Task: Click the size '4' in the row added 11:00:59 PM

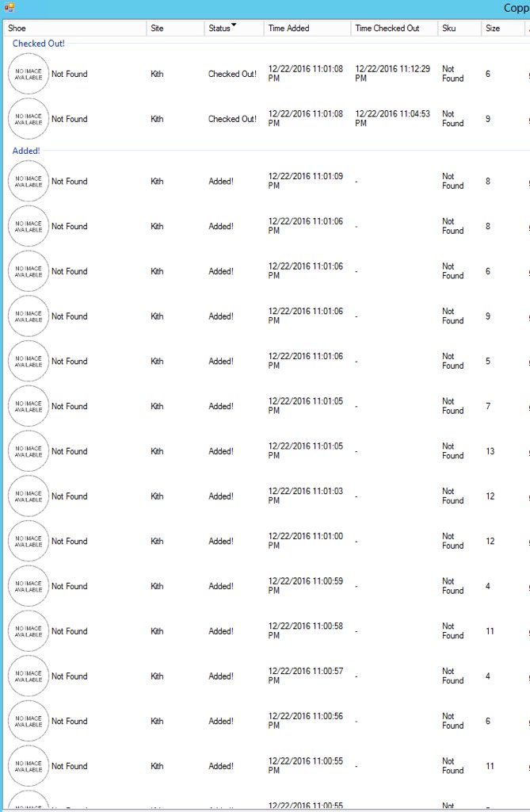Action: [x=488, y=586]
